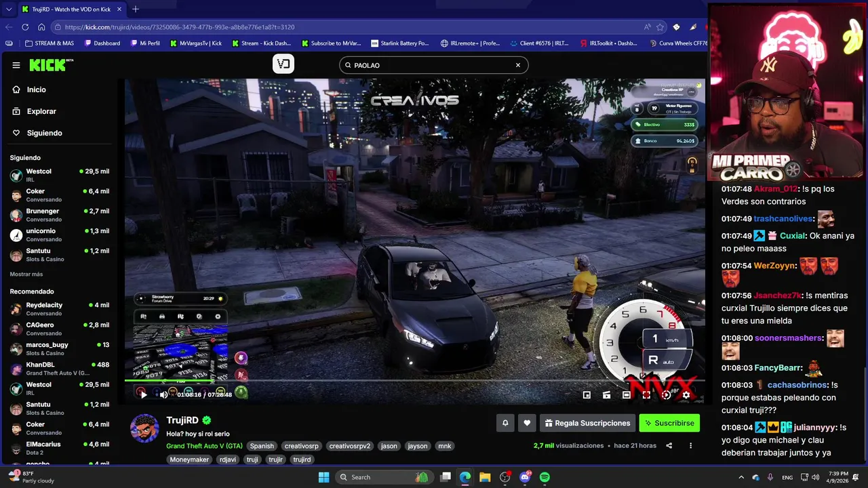Open video player settings gear

point(686,395)
